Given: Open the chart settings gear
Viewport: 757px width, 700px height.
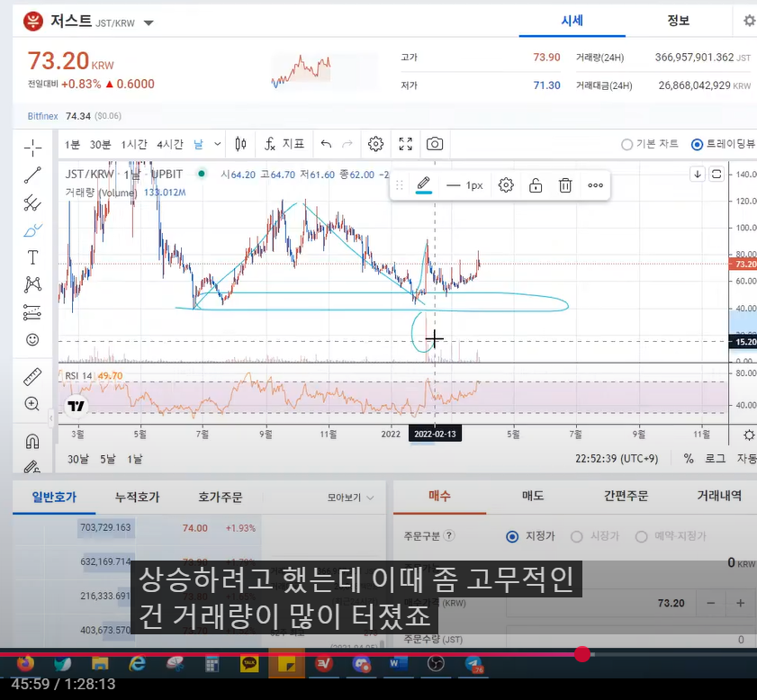Looking at the screenshot, I should point(375,144).
